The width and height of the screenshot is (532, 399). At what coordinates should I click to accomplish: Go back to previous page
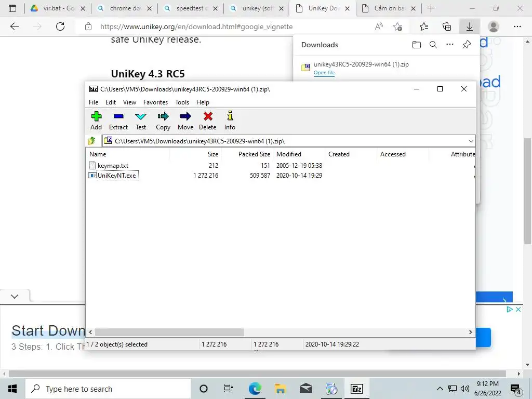[x=15, y=26]
